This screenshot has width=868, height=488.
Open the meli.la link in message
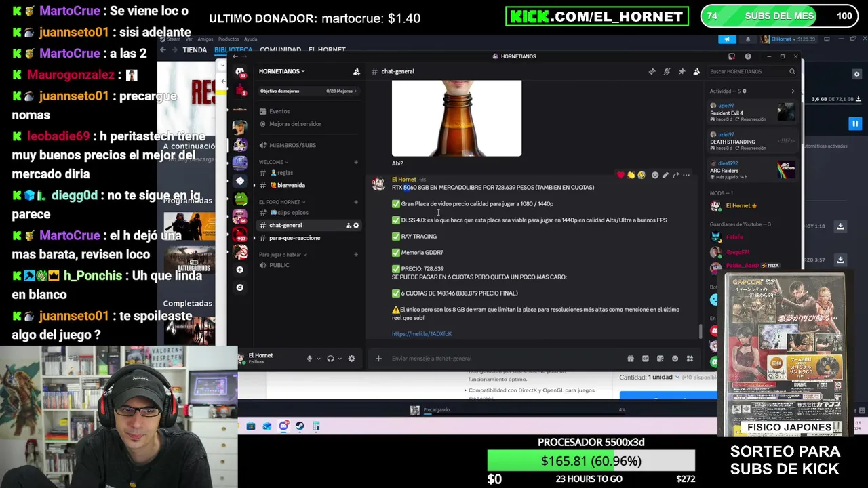point(421,333)
